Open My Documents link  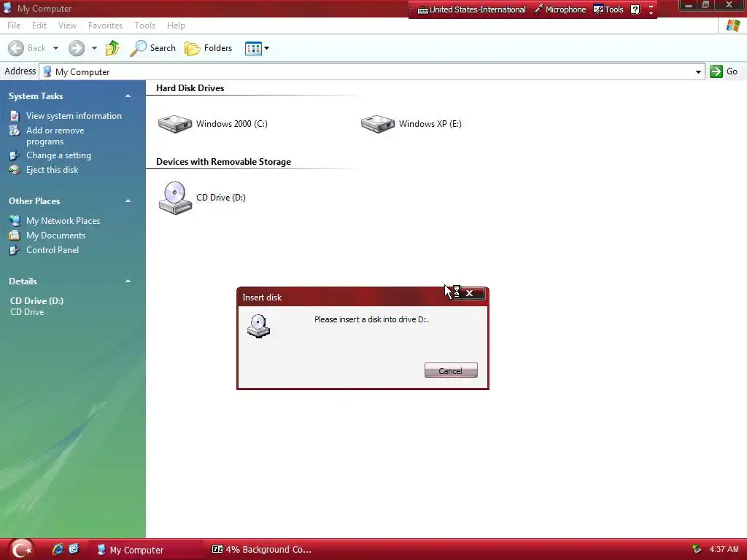[x=55, y=236]
